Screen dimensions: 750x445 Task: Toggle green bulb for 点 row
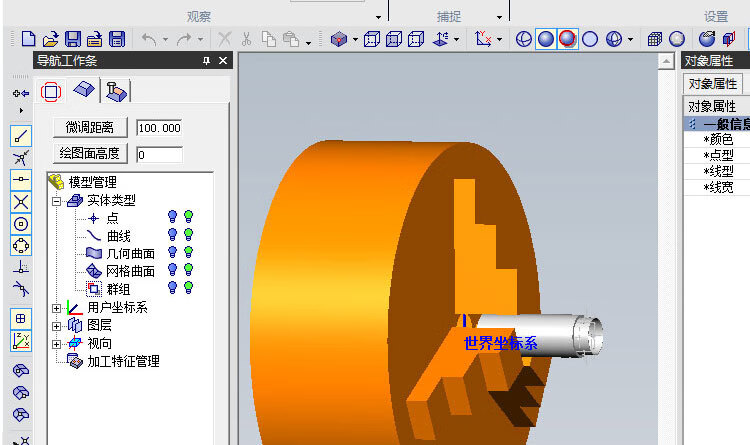click(188, 217)
